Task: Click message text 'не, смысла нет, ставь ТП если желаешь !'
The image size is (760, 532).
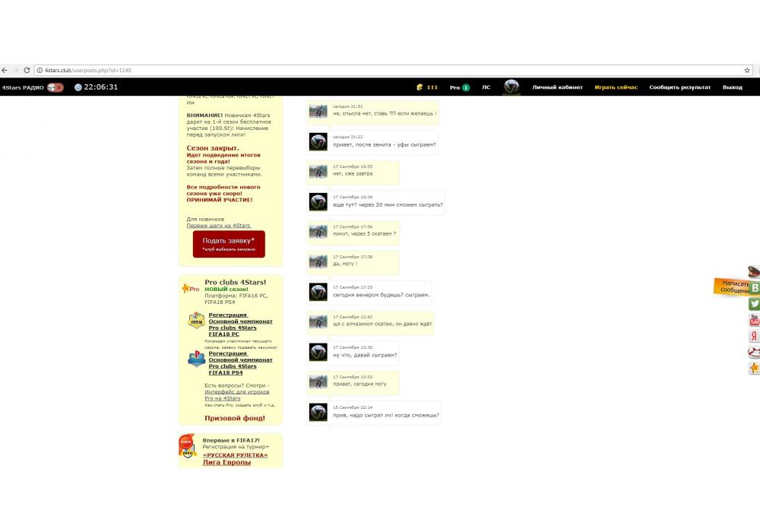Action: pos(385,113)
